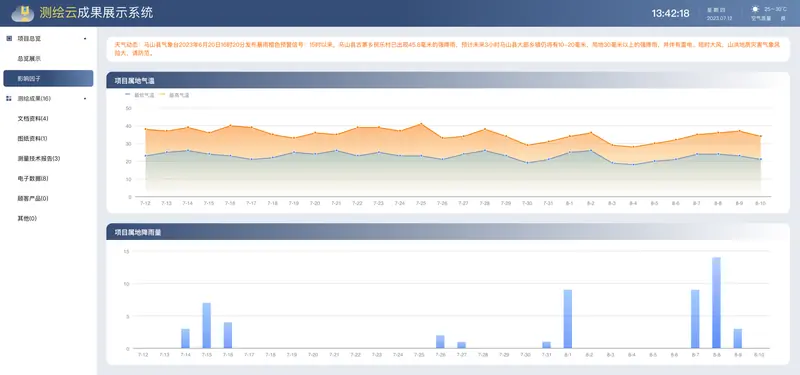Open 总览展示 menu item
This screenshot has width=800, height=375.
pos(29,59)
